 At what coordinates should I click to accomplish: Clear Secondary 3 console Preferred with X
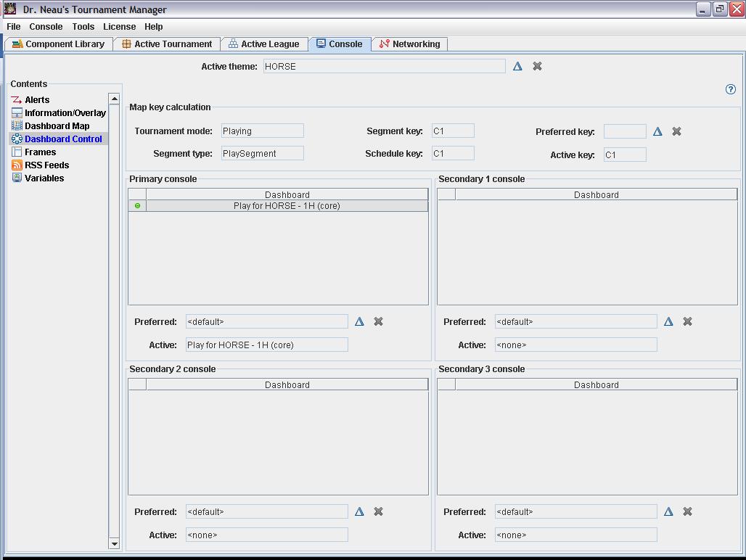pos(687,511)
